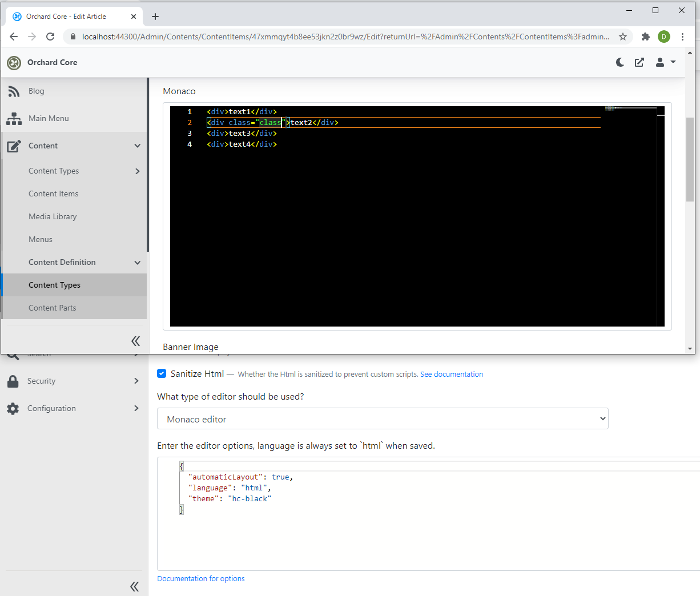Screen dimensions: 700x596
Task: Expand the Configuration section arrow
Action: coord(136,408)
